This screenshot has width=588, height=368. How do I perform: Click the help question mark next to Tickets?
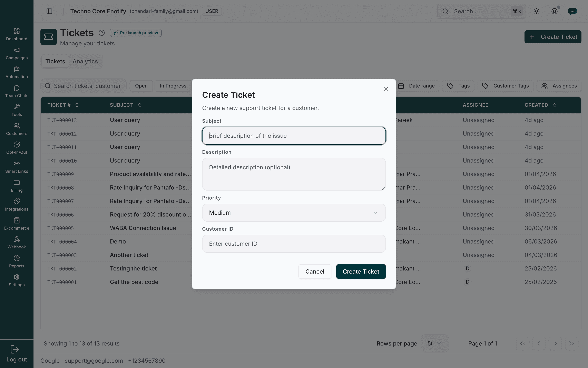click(101, 33)
